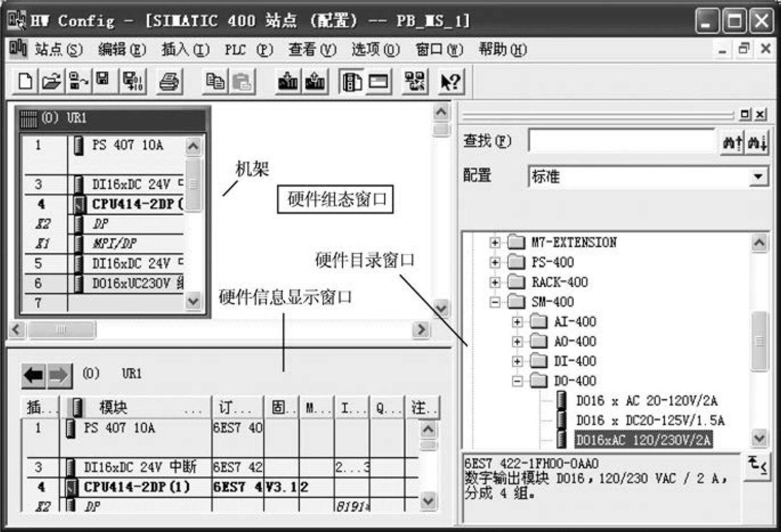Select DO16 x AC 20-120V/2A in catalog

pyautogui.click(x=646, y=401)
